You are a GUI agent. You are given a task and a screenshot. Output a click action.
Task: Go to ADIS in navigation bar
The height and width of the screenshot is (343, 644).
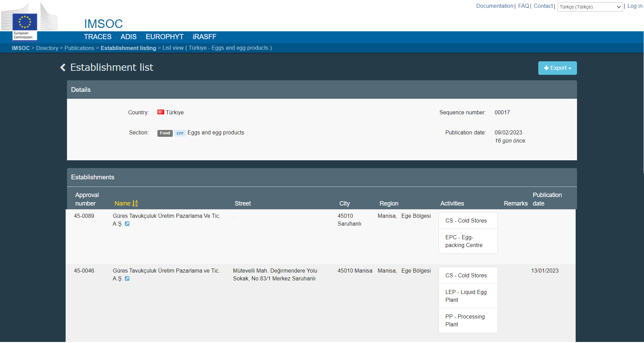129,37
